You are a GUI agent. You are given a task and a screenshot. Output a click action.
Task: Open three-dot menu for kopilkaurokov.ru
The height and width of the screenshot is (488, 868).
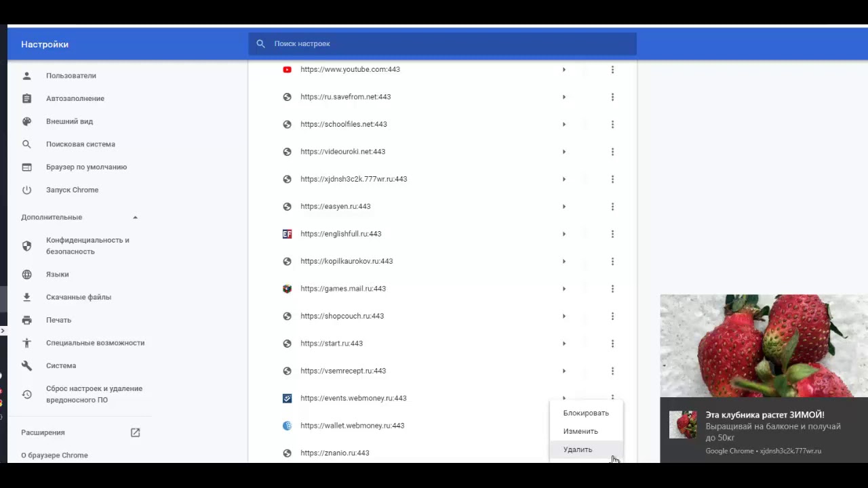tap(612, 262)
